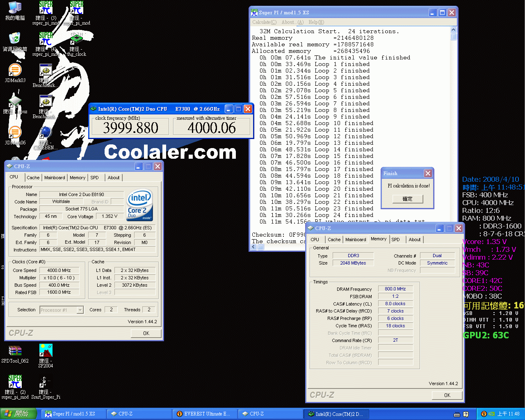
Task: Open the 資源回收筒 recycle bin icon
Action: 15,39
